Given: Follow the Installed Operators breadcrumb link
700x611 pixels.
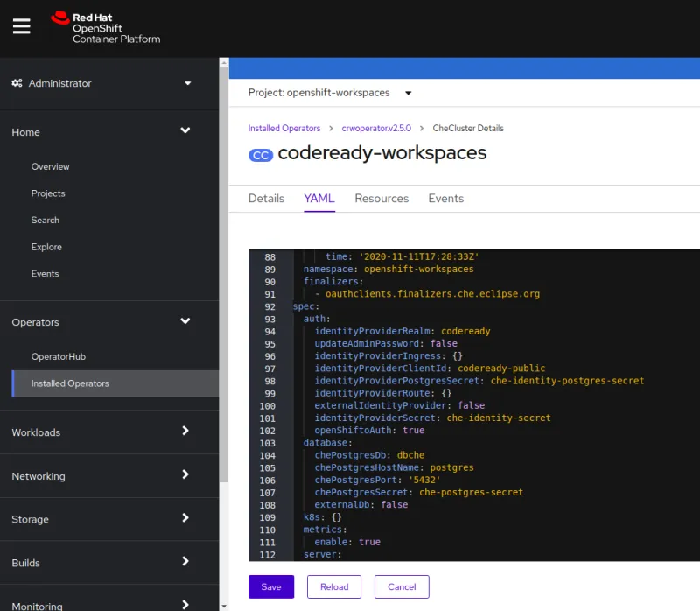Looking at the screenshot, I should click(283, 128).
